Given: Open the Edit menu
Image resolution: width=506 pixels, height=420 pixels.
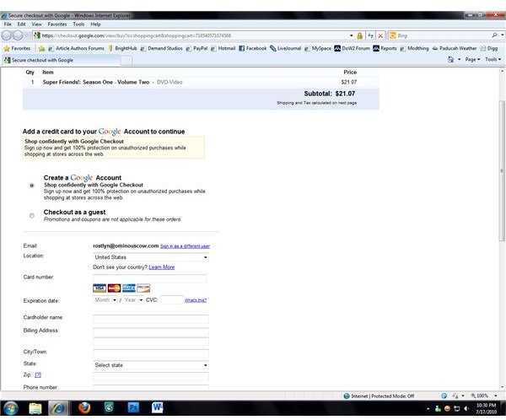Looking at the screenshot, I should 21,24.
